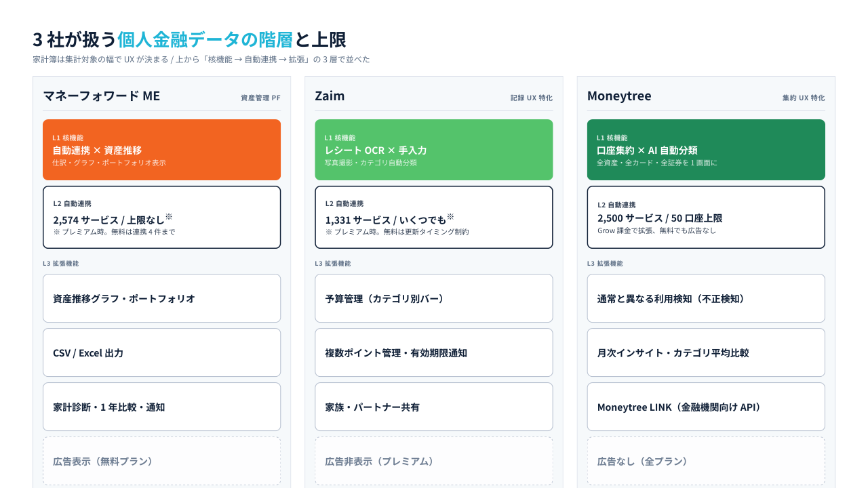Image resolution: width=868 pixels, height=488 pixels.
Task: Click the '記録 UX 特化' tag
Action: pos(532,98)
